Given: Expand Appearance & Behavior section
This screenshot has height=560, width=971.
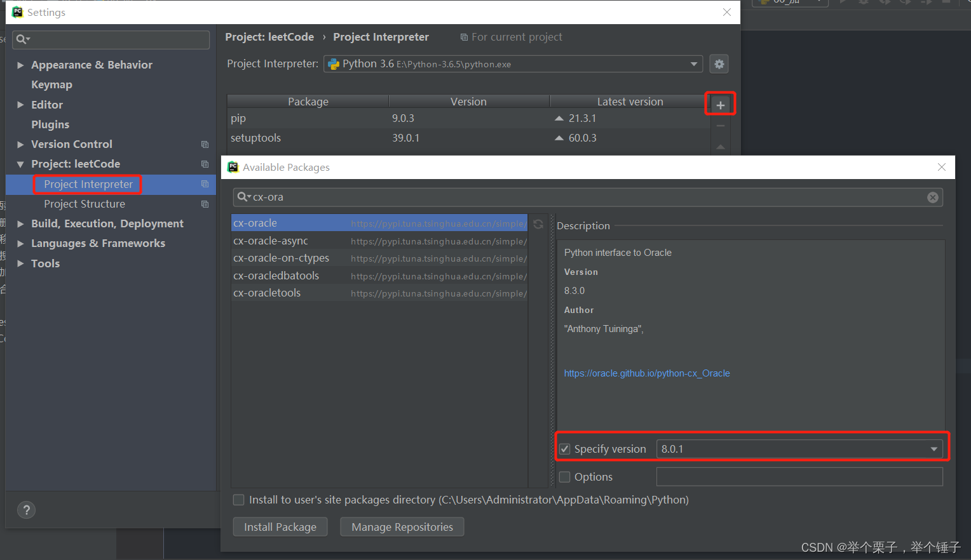Looking at the screenshot, I should coord(20,65).
